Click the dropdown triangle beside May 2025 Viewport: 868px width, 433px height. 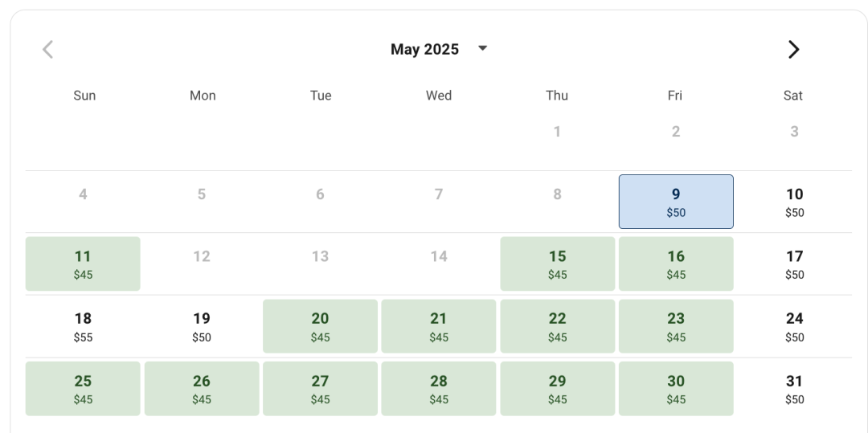coord(482,48)
